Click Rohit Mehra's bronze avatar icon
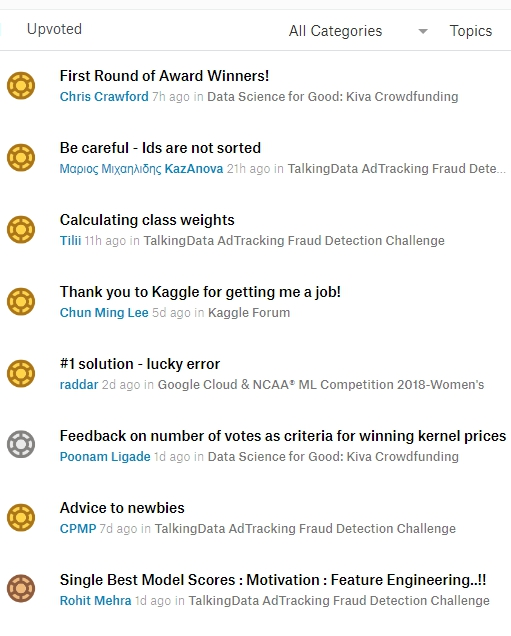511x636 pixels. coord(21,589)
